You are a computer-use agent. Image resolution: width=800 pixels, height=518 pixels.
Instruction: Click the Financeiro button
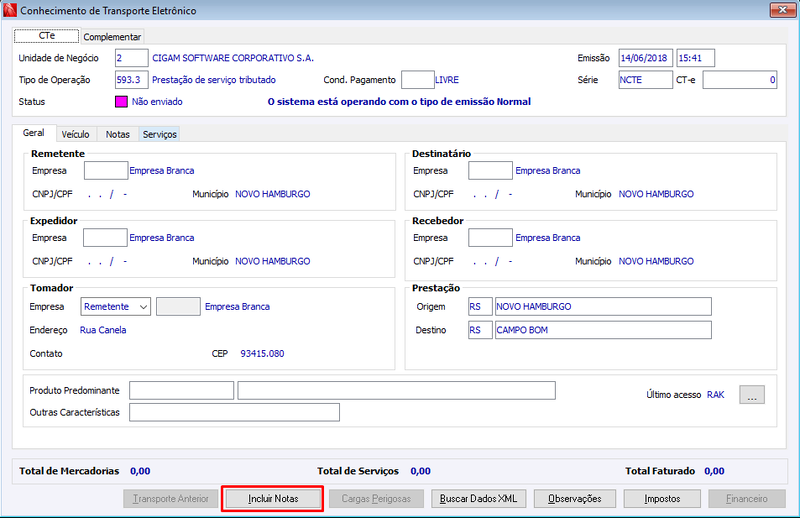tap(747, 499)
